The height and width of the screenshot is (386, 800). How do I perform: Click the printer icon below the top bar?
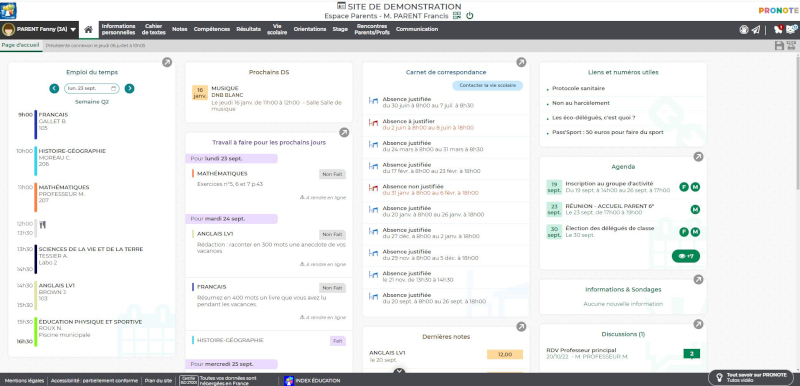[x=791, y=45]
